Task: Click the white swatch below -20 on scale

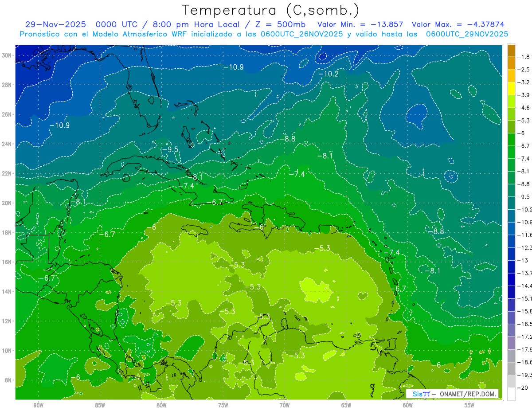Action: click(x=511, y=394)
